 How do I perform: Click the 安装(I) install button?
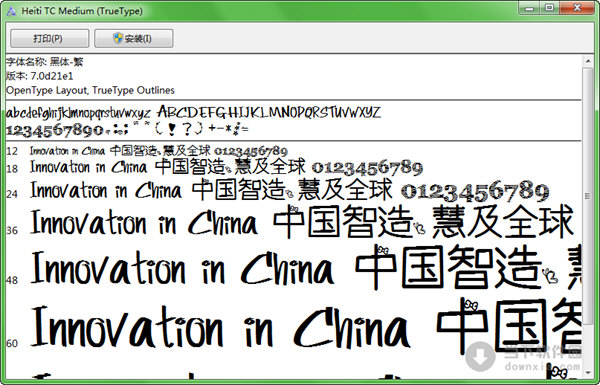point(134,39)
